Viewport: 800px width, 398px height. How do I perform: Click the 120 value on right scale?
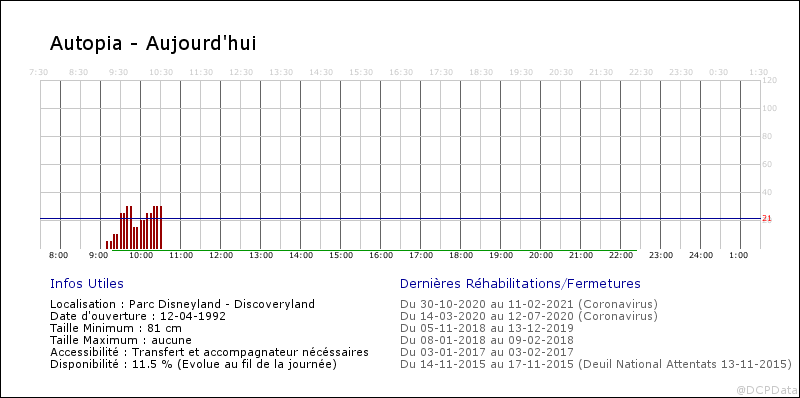pos(769,81)
